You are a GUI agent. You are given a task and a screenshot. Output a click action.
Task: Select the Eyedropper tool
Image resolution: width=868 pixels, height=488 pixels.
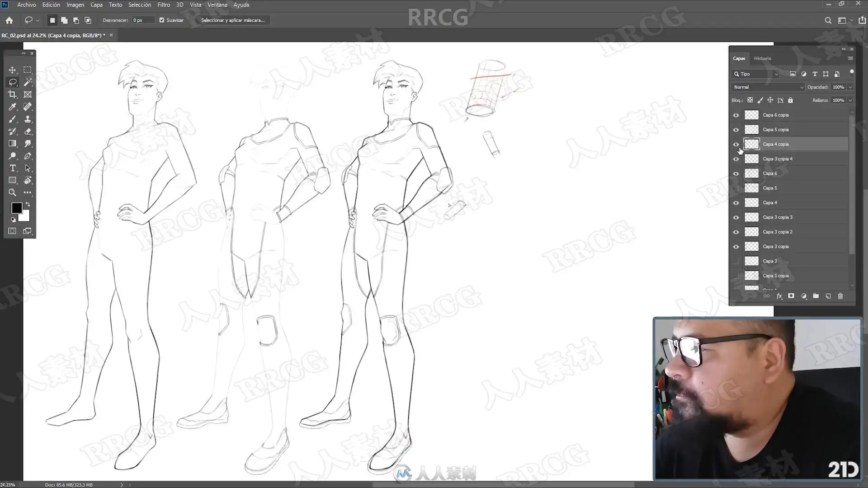coord(12,107)
